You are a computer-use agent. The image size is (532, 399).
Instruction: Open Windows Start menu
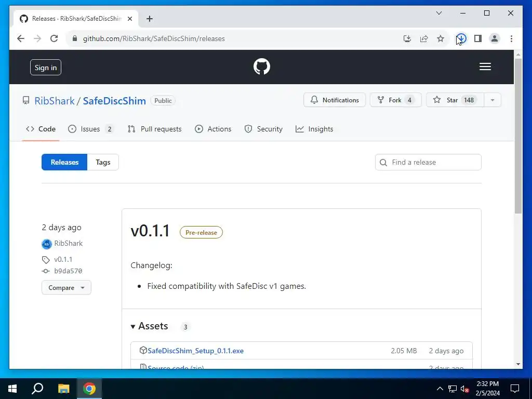coord(12,389)
